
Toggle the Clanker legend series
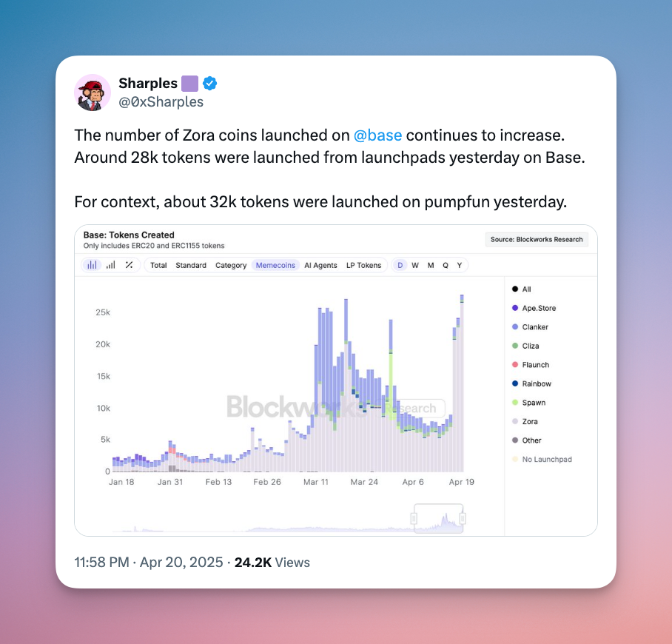click(x=534, y=327)
